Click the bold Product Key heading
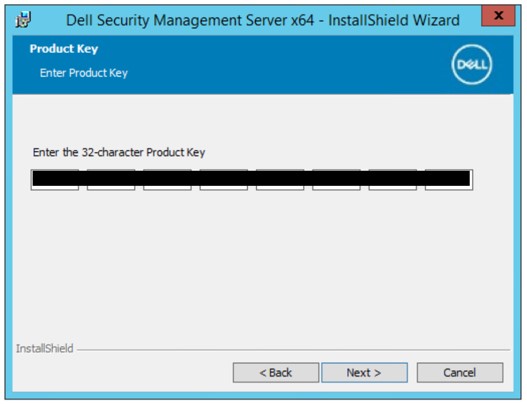 [64, 49]
